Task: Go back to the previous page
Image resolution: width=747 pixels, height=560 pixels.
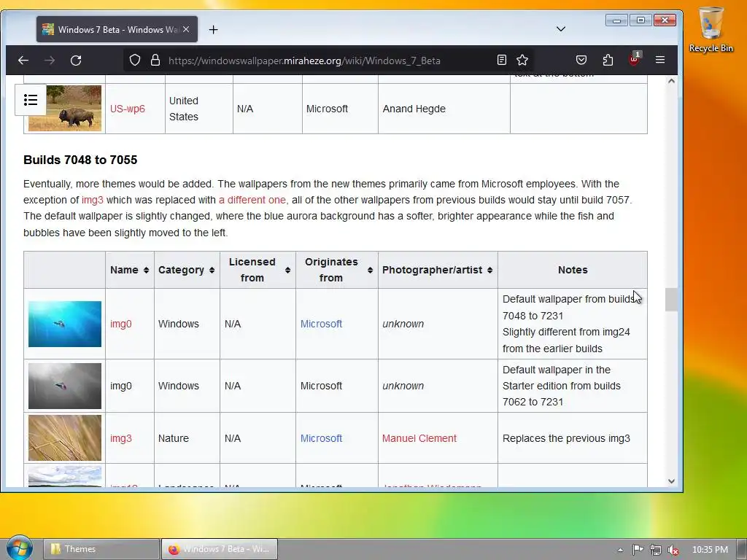Action: (23, 61)
